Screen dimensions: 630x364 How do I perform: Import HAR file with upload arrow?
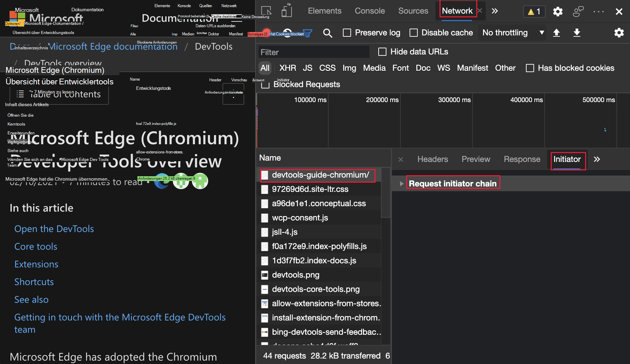click(x=557, y=33)
